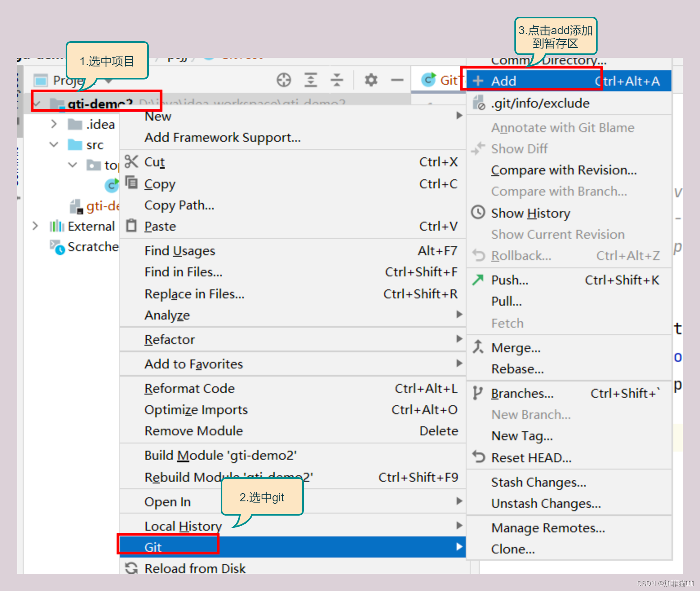Click the Scratches item clock icon

click(57, 247)
